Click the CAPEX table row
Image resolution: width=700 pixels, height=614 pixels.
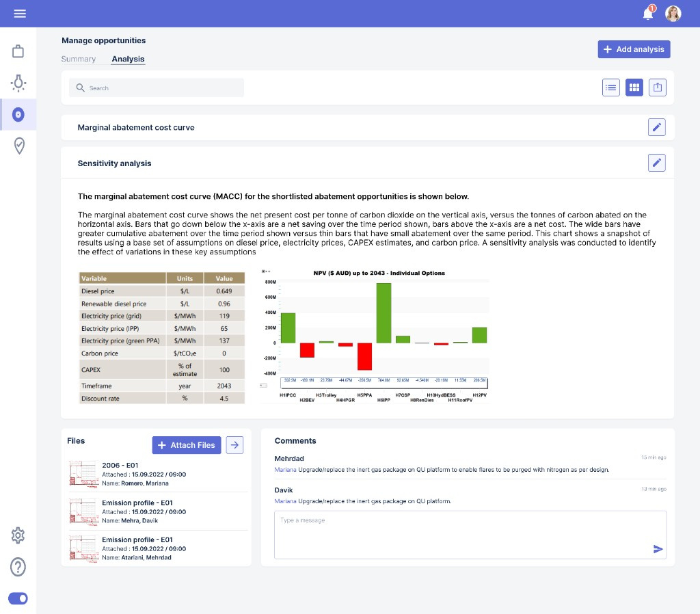click(161, 370)
